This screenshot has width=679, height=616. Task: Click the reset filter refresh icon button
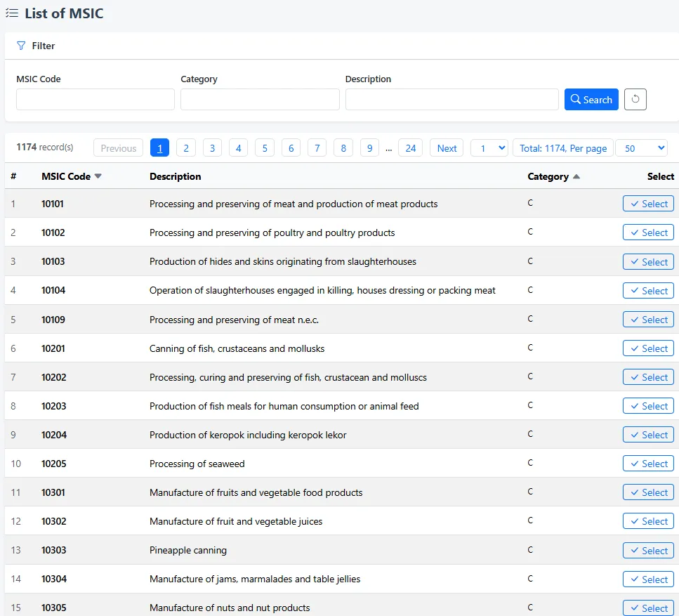[x=635, y=99]
